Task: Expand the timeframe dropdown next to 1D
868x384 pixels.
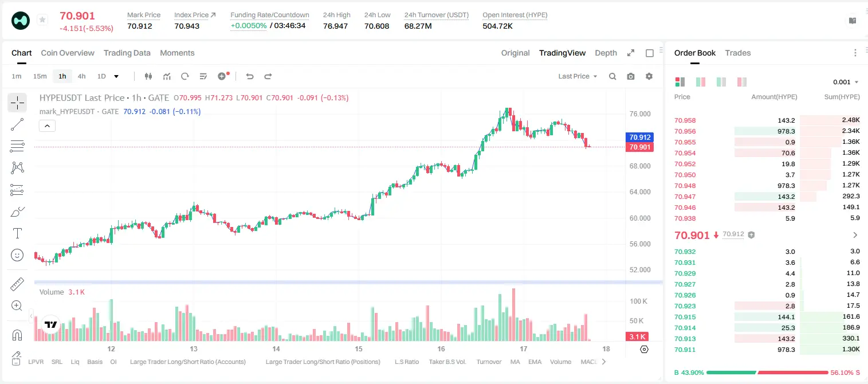Action: tap(116, 76)
